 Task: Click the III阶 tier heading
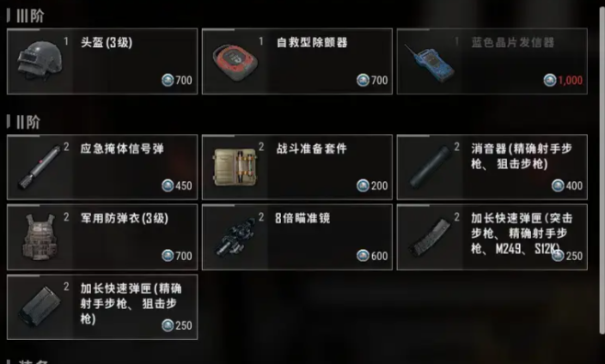tap(26, 15)
